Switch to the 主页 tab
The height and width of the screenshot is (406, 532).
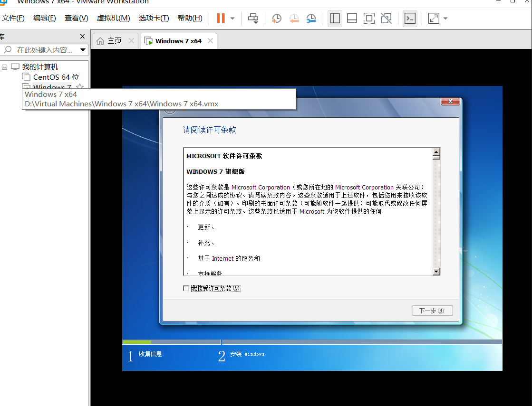(x=114, y=40)
